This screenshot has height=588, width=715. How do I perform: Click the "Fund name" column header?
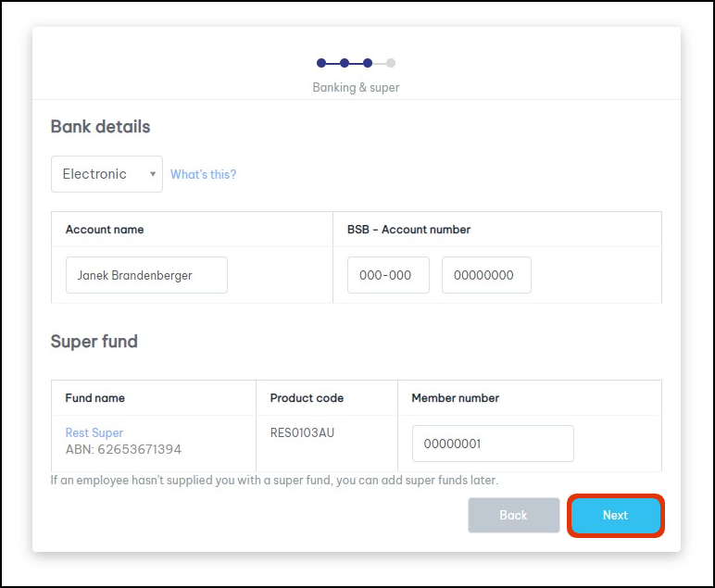pos(94,398)
